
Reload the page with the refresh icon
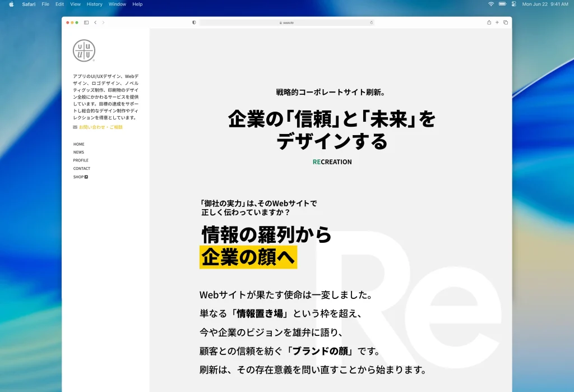(371, 22)
